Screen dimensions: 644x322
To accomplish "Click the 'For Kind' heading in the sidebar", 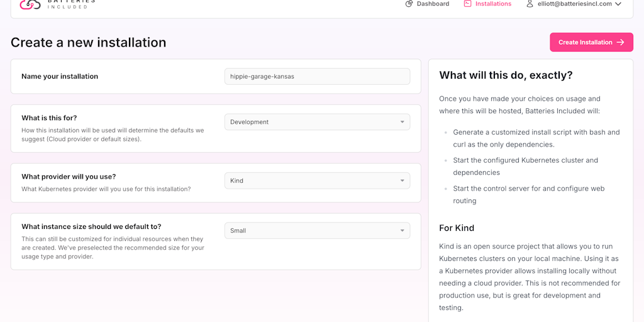I will pyautogui.click(x=457, y=228).
